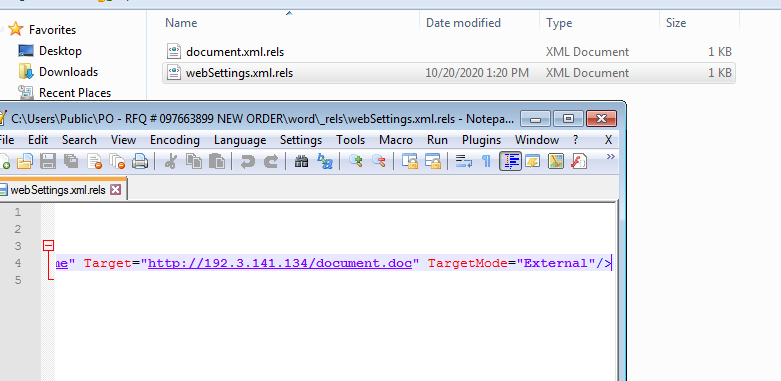
Task: Select webSettings.xml.rels in Explorer file list
Action: coord(239,73)
